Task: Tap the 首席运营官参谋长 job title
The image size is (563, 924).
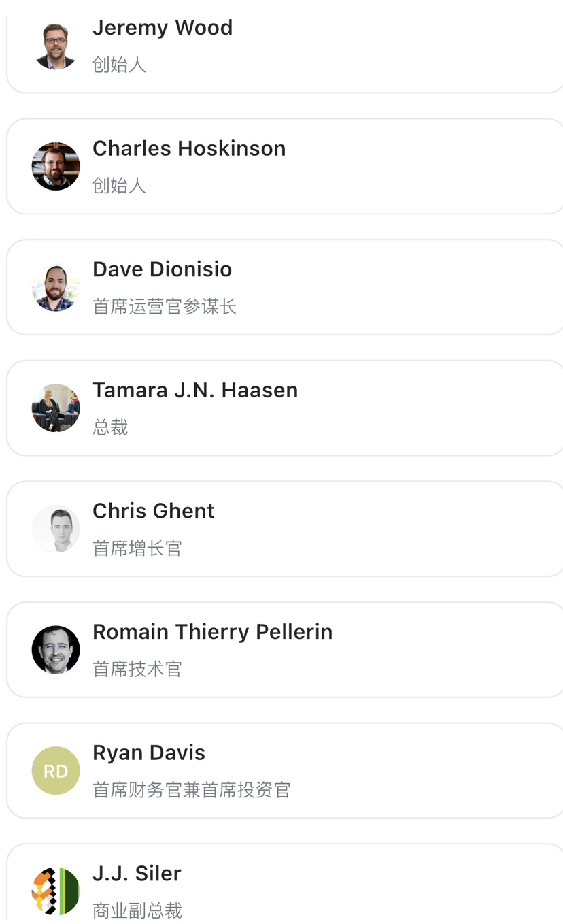Action: coord(165,307)
